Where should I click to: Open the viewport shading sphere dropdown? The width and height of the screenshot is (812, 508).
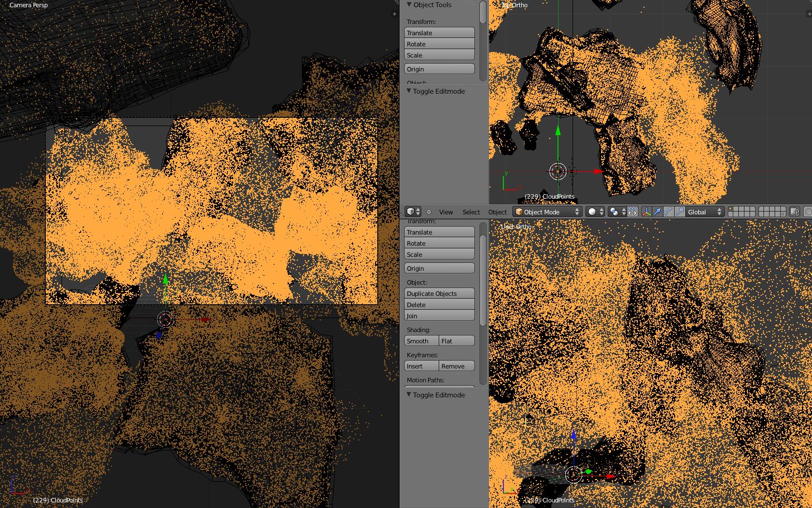[595, 212]
